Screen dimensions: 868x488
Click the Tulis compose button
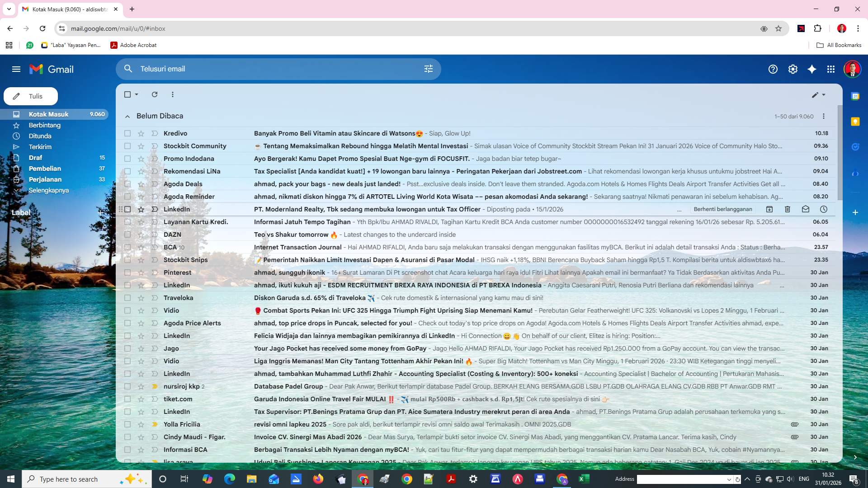pos(30,96)
